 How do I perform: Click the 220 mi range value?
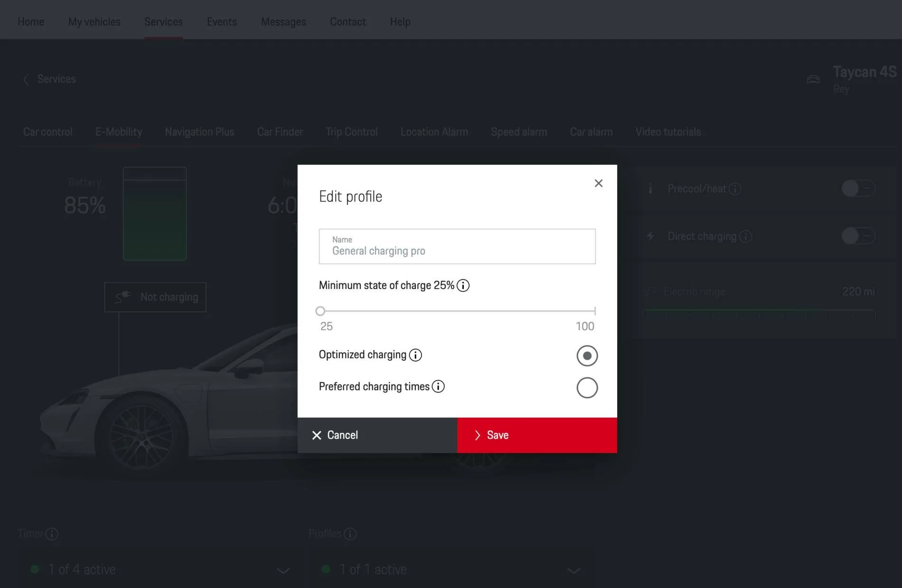tap(858, 291)
